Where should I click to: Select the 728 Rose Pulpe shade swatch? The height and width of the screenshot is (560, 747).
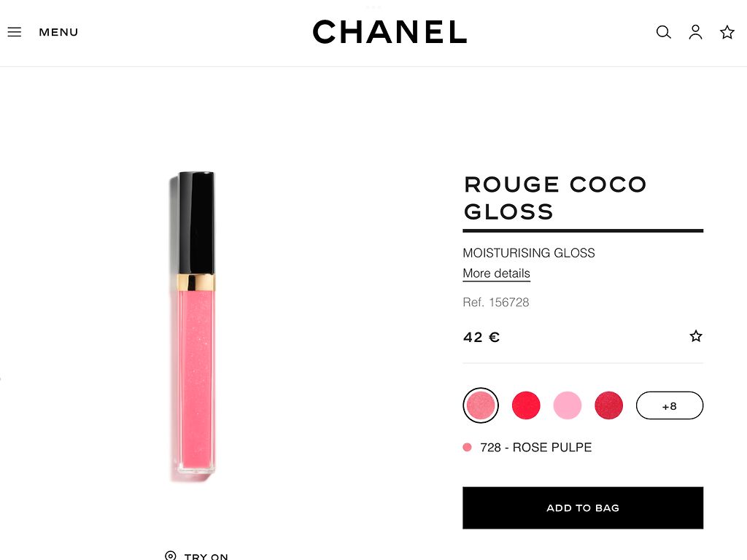pyautogui.click(x=481, y=405)
